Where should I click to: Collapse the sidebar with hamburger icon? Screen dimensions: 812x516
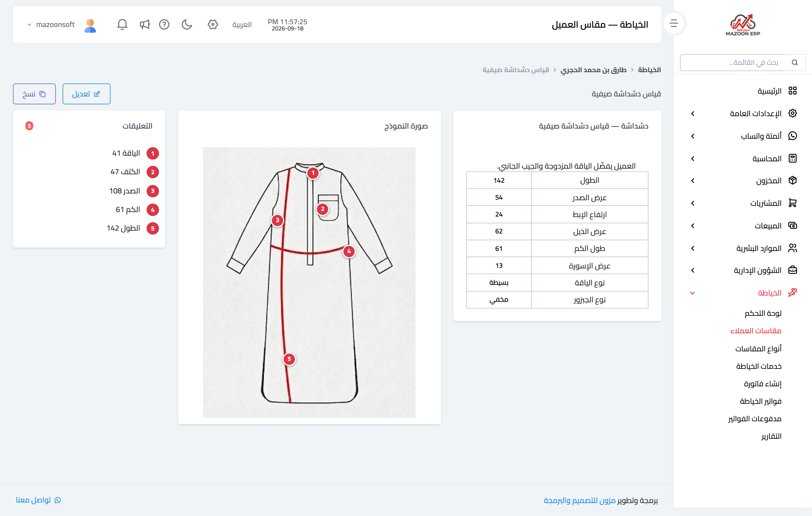[x=674, y=23]
